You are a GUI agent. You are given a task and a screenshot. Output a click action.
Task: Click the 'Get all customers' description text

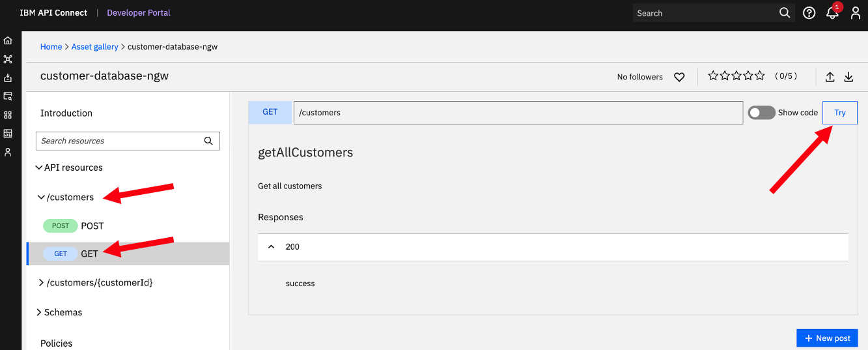[x=290, y=186]
